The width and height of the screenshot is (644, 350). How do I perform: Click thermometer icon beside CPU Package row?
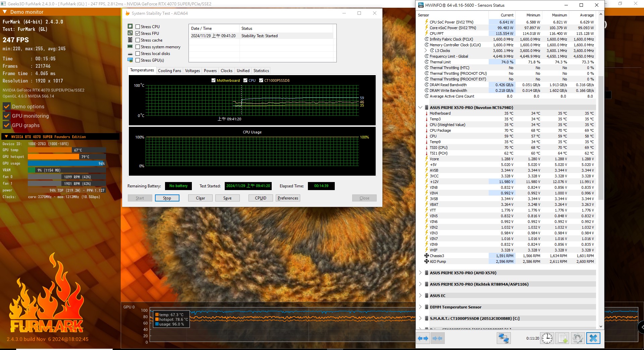coord(427,130)
